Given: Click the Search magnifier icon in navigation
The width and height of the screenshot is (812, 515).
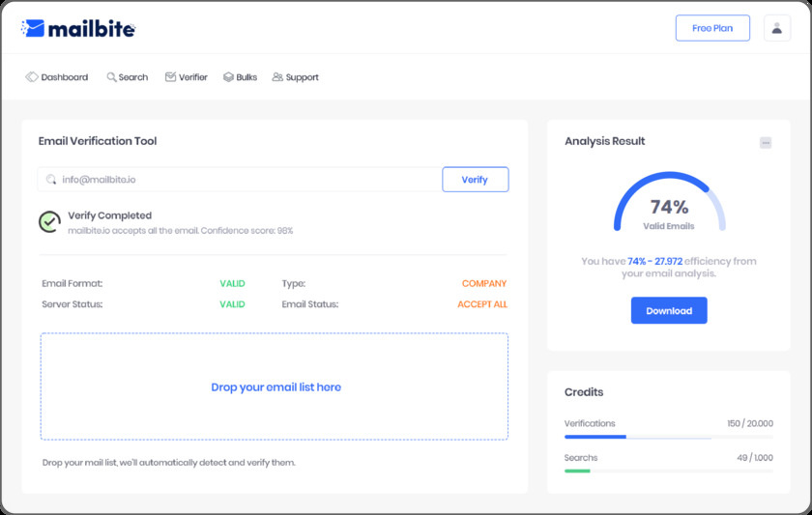Looking at the screenshot, I should tap(111, 77).
